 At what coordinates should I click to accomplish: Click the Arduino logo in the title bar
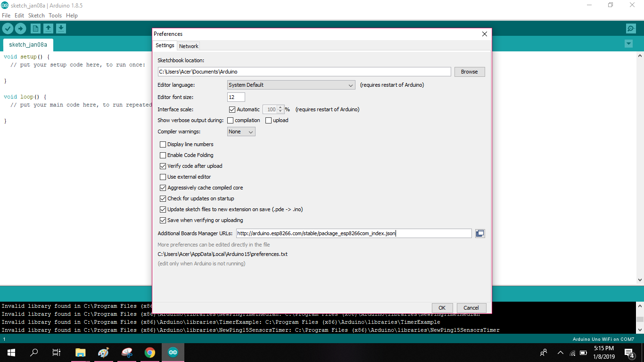click(4, 5)
